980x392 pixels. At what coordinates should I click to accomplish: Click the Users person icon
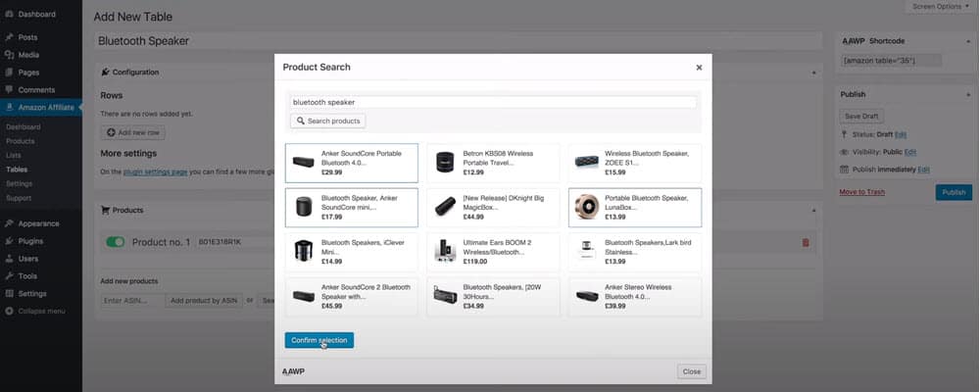[x=10, y=258]
